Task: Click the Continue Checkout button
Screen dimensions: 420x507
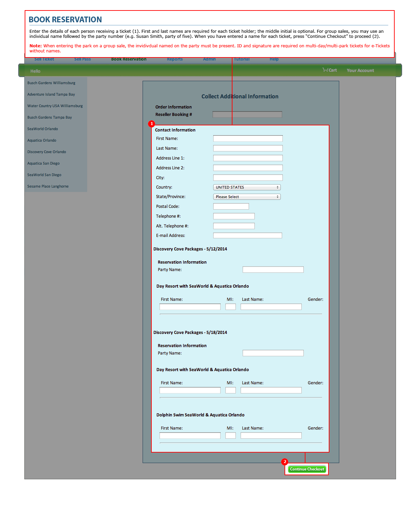Action: coord(307,469)
